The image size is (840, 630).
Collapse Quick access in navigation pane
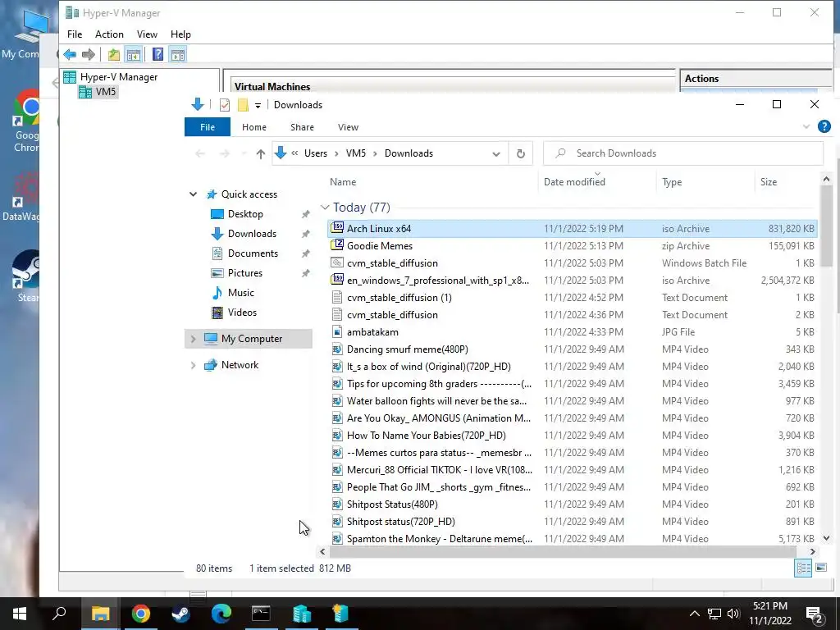tap(193, 194)
